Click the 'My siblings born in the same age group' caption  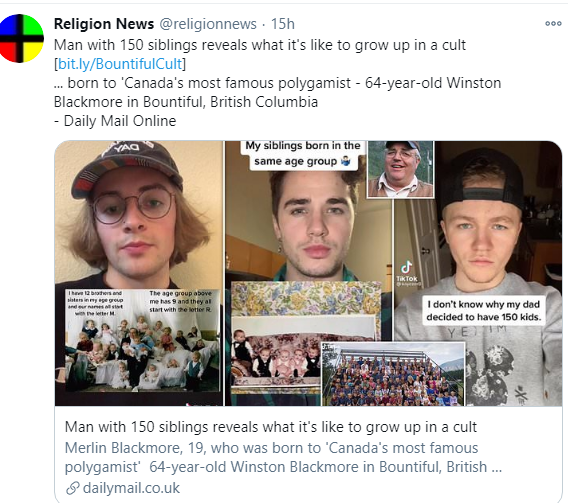click(x=303, y=154)
